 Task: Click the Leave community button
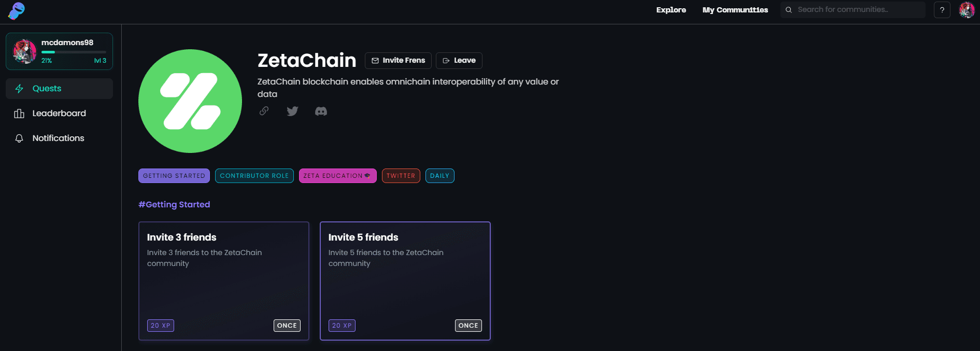[x=459, y=61]
